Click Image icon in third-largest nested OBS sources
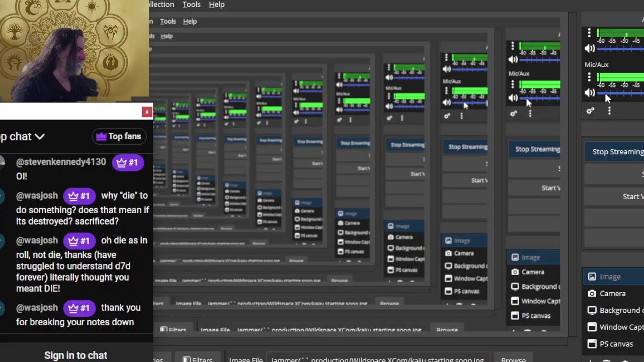Image resolution: width=644 pixels, height=362 pixels. click(449, 241)
